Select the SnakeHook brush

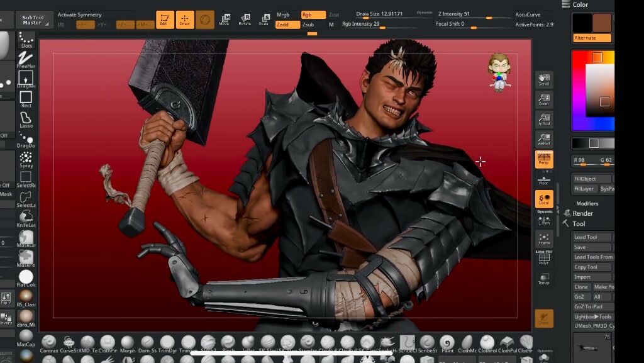[x=387, y=344]
